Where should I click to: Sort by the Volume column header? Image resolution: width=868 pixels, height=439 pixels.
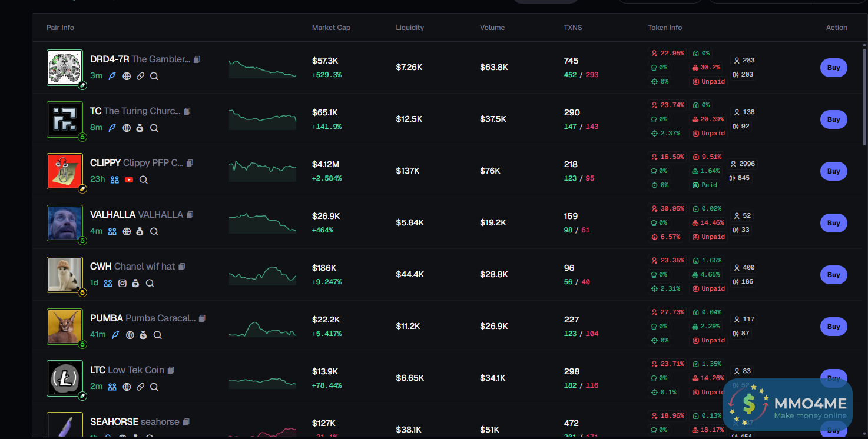click(492, 28)
